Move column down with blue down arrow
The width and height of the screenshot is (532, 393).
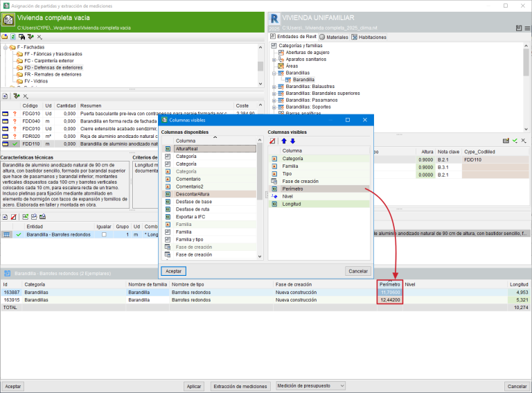click(293, 141)
